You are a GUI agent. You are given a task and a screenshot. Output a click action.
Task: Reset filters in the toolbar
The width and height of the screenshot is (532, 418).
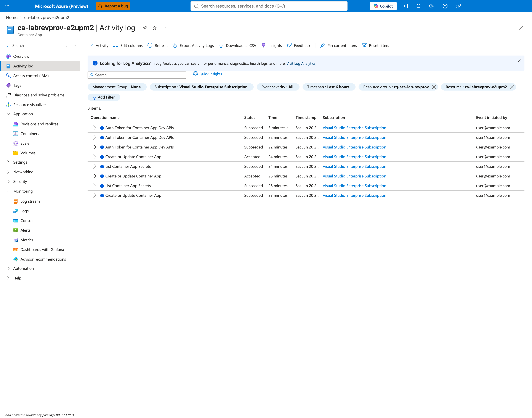coord(375,46)
